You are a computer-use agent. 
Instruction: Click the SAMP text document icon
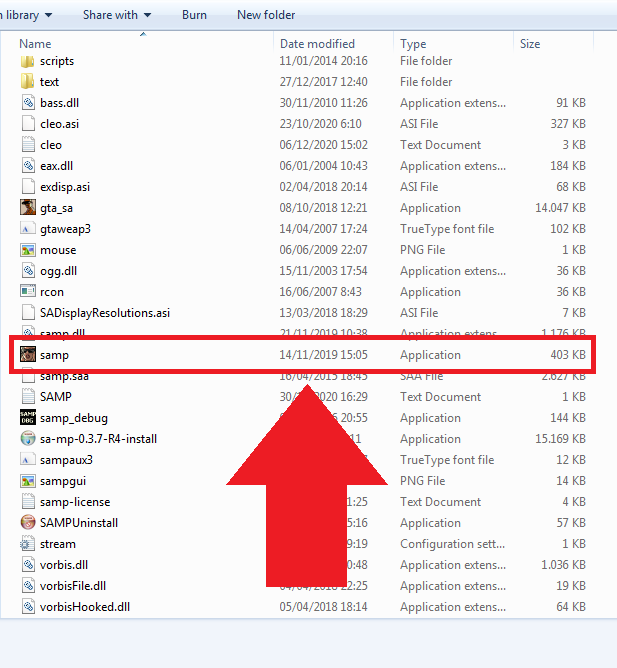28,397
